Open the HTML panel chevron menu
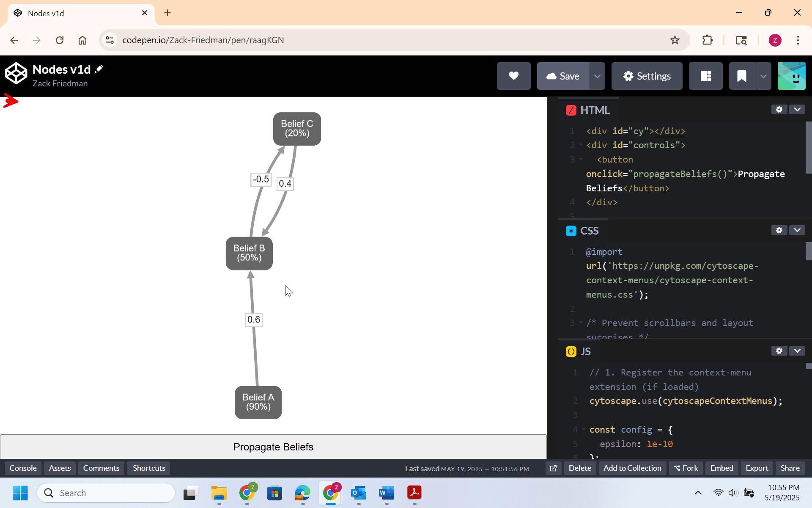Image resolution: width=812 pixels, height=508 pixels. 797,110
